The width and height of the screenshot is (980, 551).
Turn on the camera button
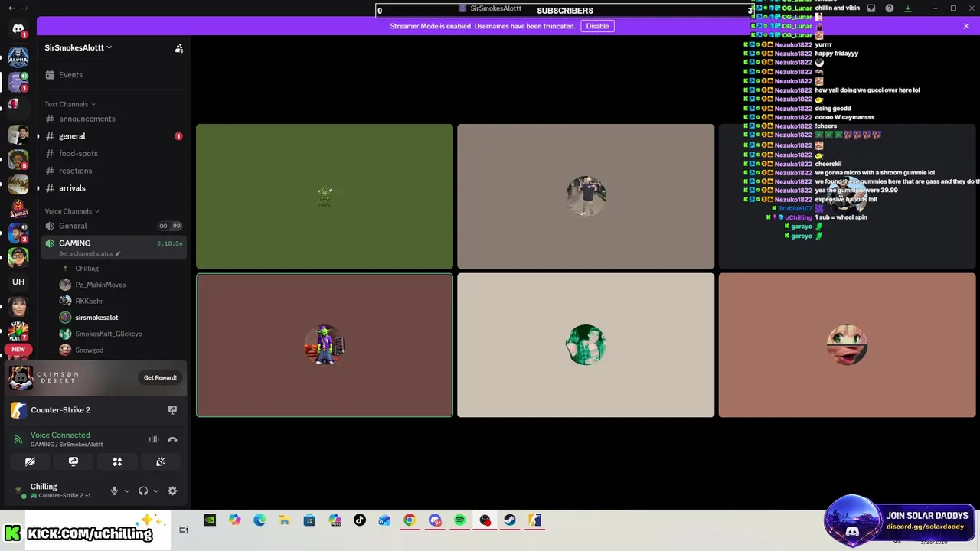click(30, 461)
